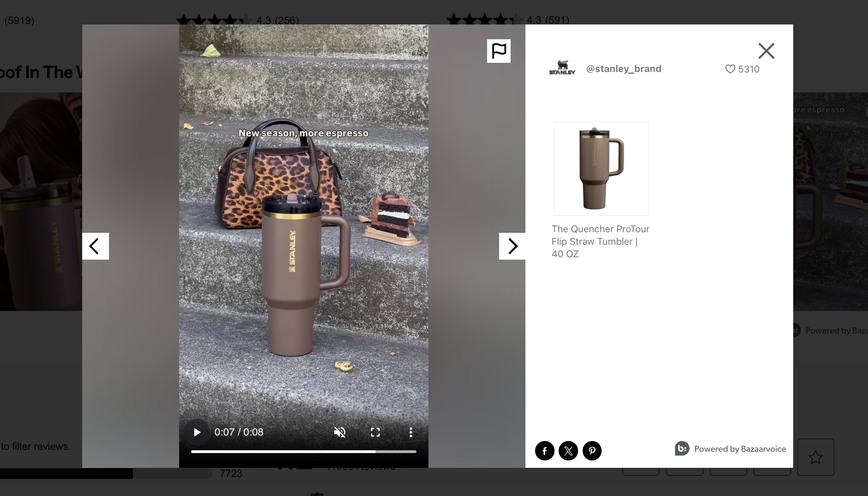
Task: Unmute the video audio
Action: click(340, 432)
